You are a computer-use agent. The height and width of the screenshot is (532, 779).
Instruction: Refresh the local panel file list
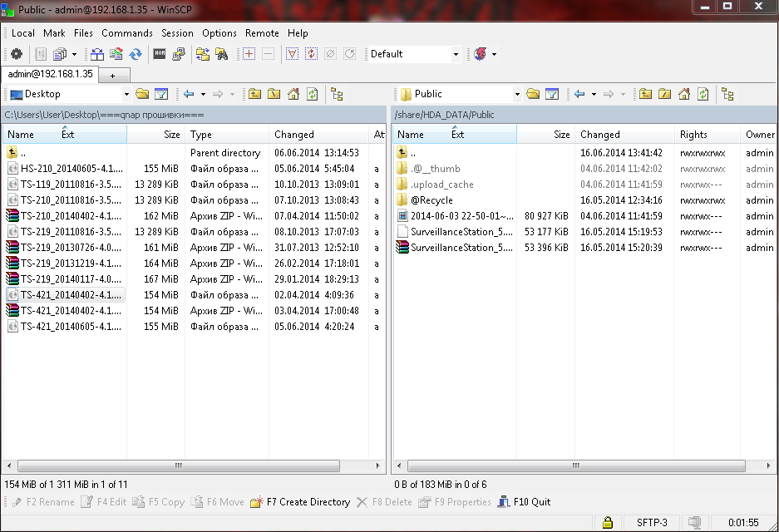tap(312, 94)
